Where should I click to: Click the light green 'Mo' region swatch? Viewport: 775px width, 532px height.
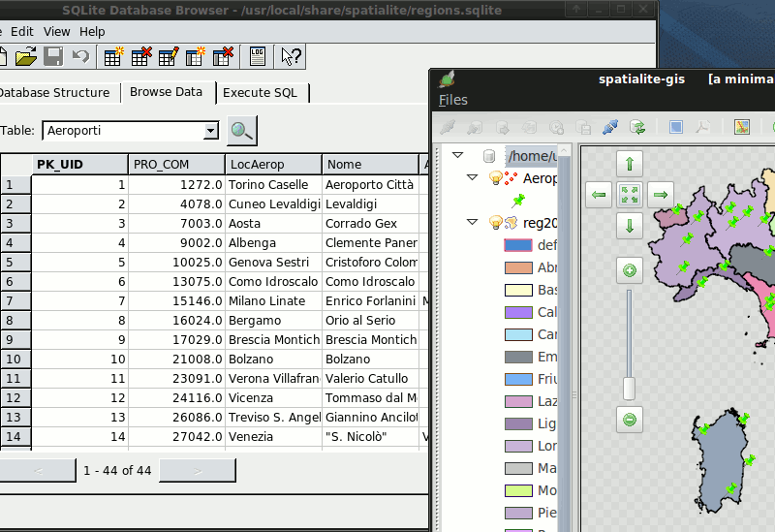click(518, 490)
